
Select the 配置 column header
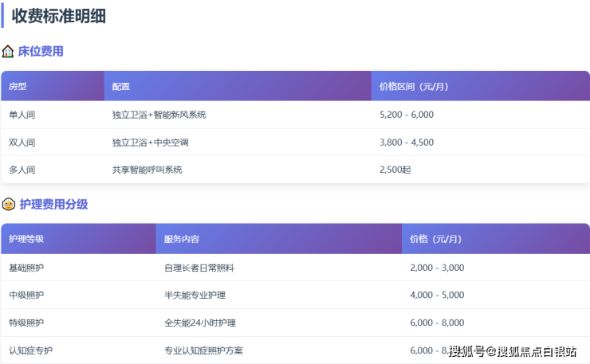point(121,86)
